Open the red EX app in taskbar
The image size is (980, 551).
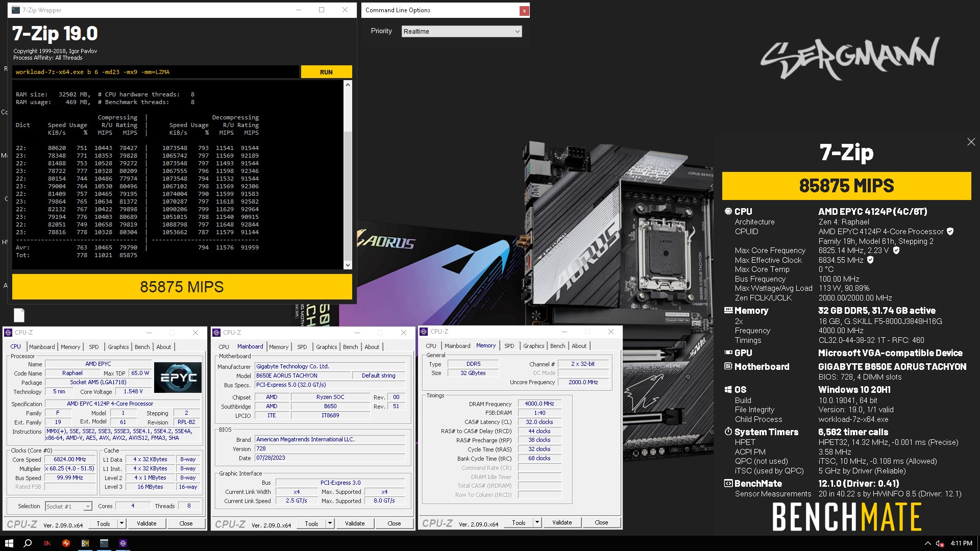tap(47, 543)
